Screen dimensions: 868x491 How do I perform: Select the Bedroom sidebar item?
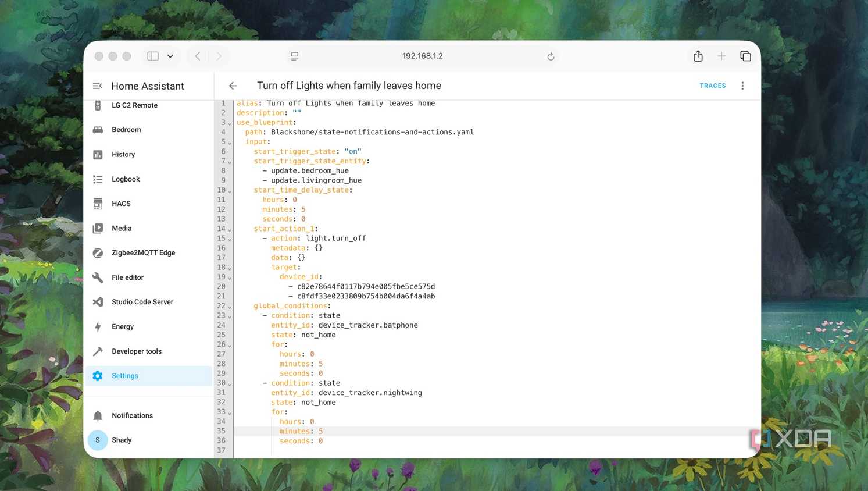pos(149,130)
